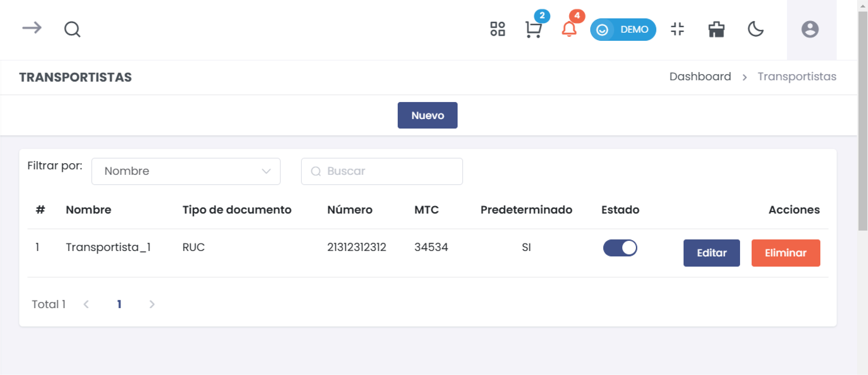868x375 pixels.
Task: Open the next page arrow in pagination
Action: (x=152, y=304)
